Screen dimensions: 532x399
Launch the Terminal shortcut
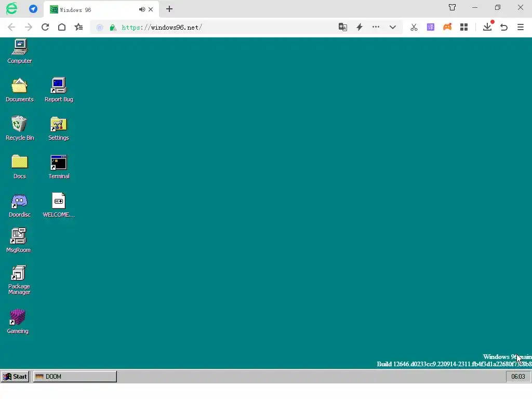(x=59, y=167)
